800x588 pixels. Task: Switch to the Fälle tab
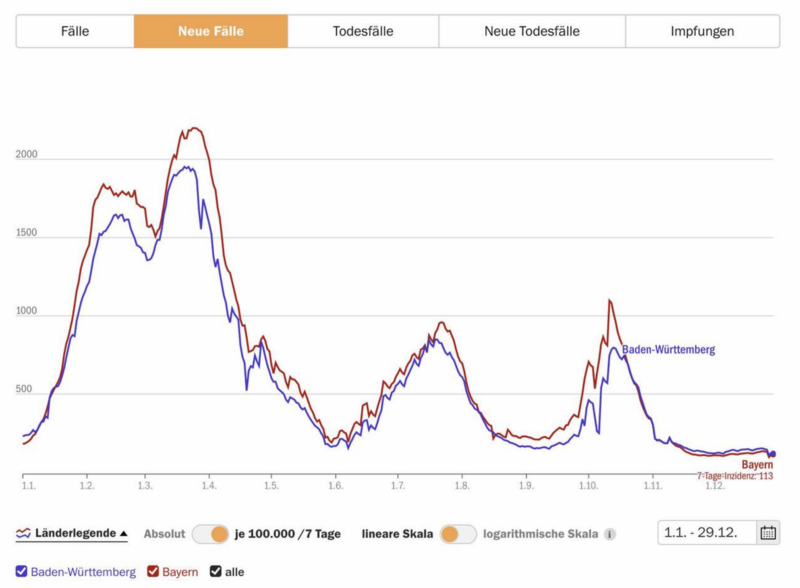point(75,31)
